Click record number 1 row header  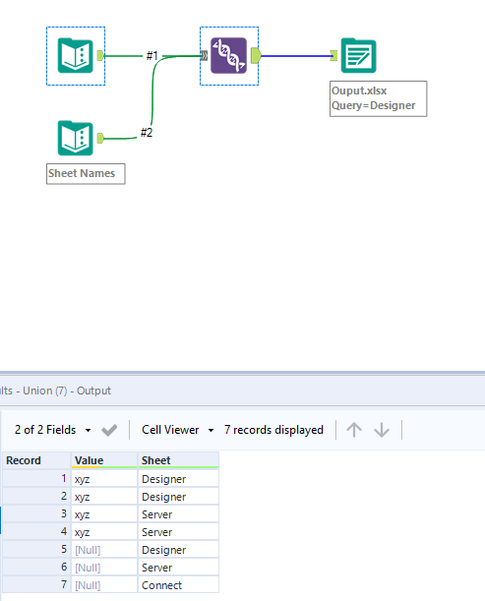(x=36, y=479)
